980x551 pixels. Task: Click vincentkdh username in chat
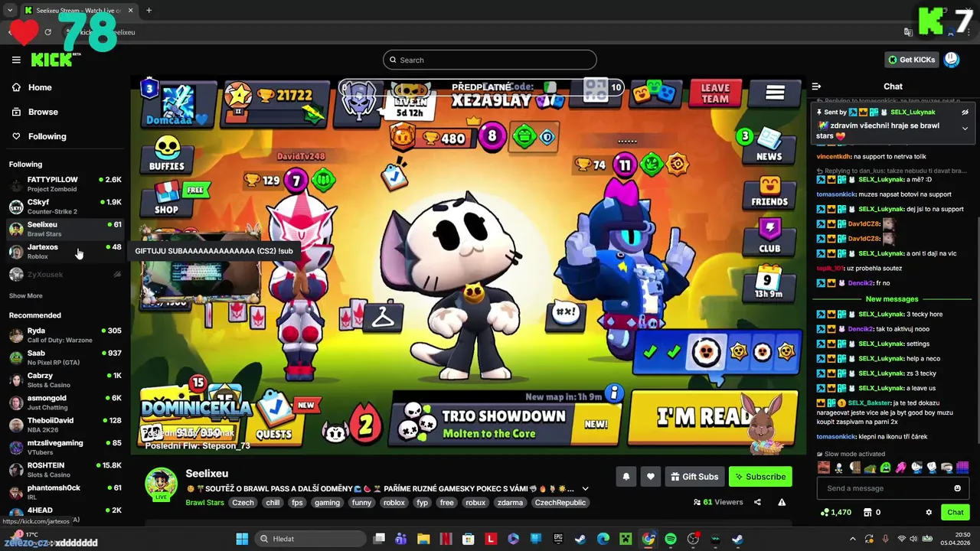click(x=834, y=156)
